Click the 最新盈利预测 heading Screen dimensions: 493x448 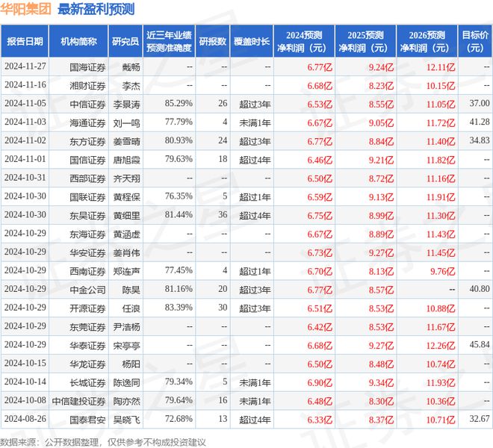coord(96,9)
